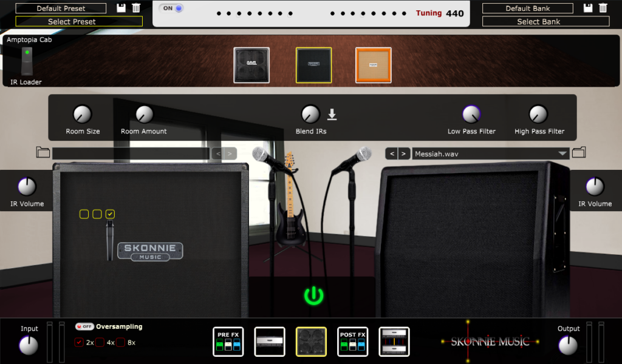Adjust the Blend IRs knob
This screenshot has height=364, width=622.
(x=310, y=115)
